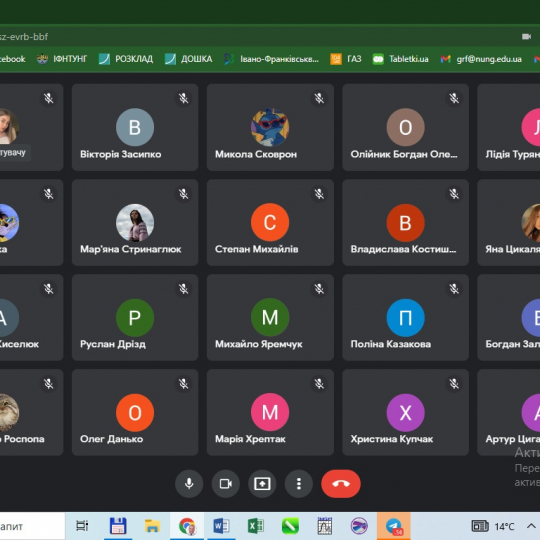The height and width of the screenshot is (540, 540).
Task: Expand the system tray hidden icons chevron
Action: pos(531,526)
